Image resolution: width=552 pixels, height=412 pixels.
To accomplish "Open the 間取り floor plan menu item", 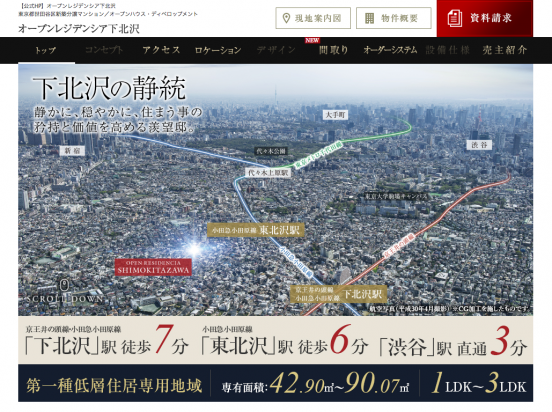I will click(x=333, y=50).
